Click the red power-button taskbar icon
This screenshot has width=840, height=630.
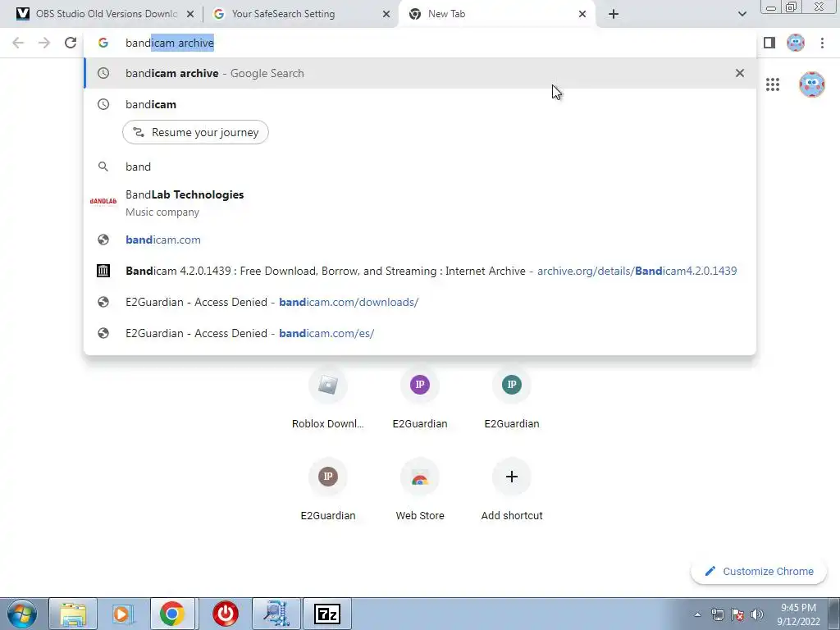coord(226,614)
